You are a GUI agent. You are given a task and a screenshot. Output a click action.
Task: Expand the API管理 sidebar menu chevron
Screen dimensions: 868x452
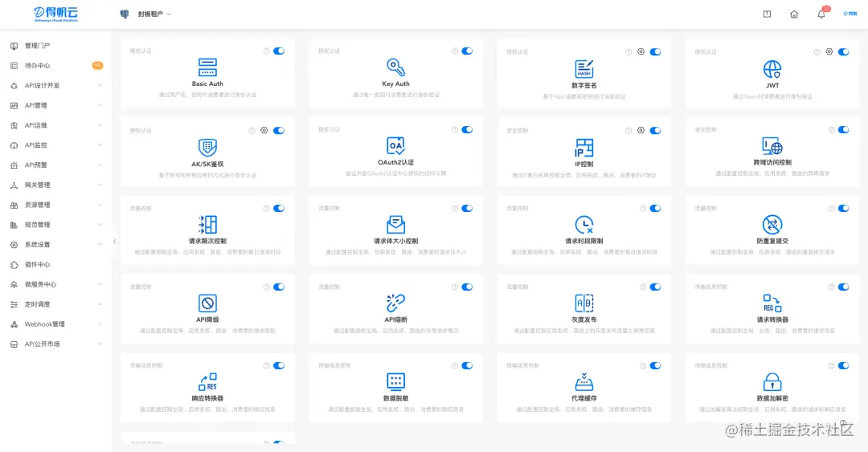(x=100, y=105)
